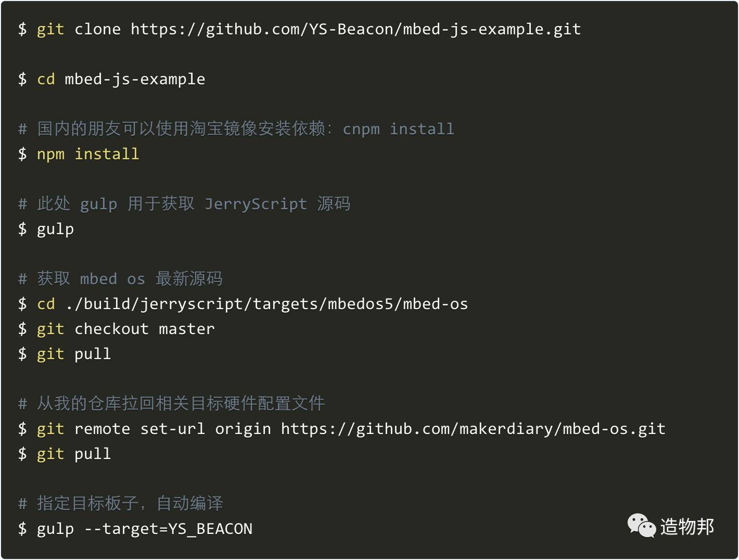
Task: Click the comment mentioning cnpm install
Action: click(236, 129)
